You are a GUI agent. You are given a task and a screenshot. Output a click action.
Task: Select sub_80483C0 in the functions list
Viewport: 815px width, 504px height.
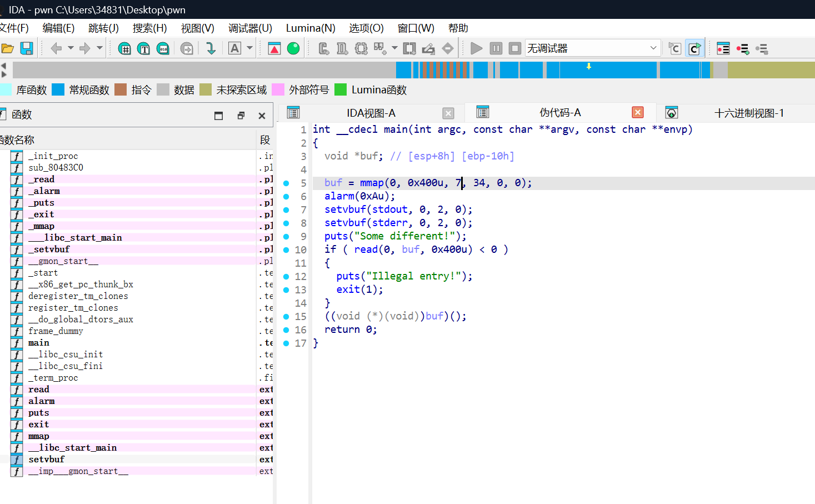tap(56, 168)
